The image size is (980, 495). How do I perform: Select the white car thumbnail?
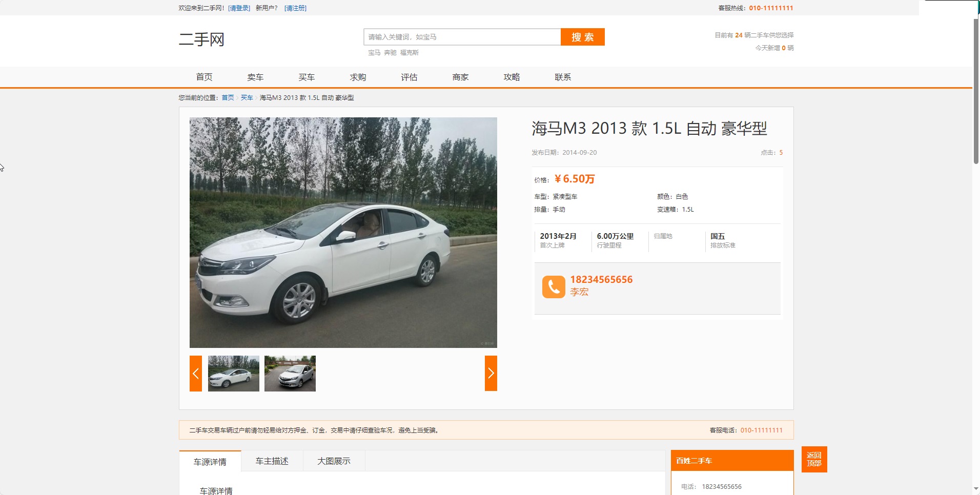click(234, 374)
